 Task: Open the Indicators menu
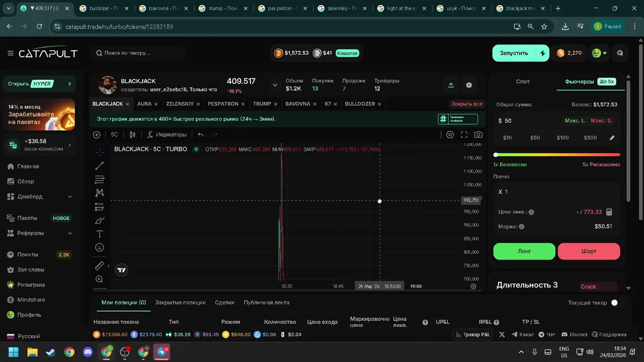tap(167, 135)
